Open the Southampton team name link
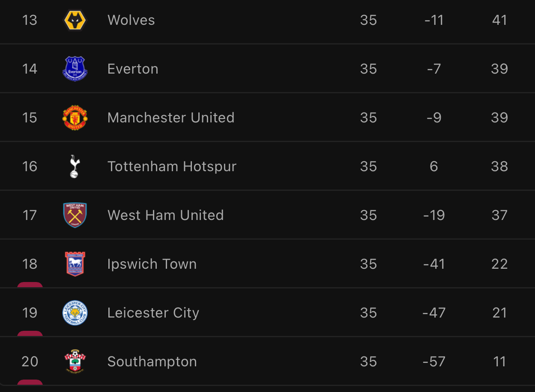The height and width of the screenshot is (392, 535). (152, 362)
